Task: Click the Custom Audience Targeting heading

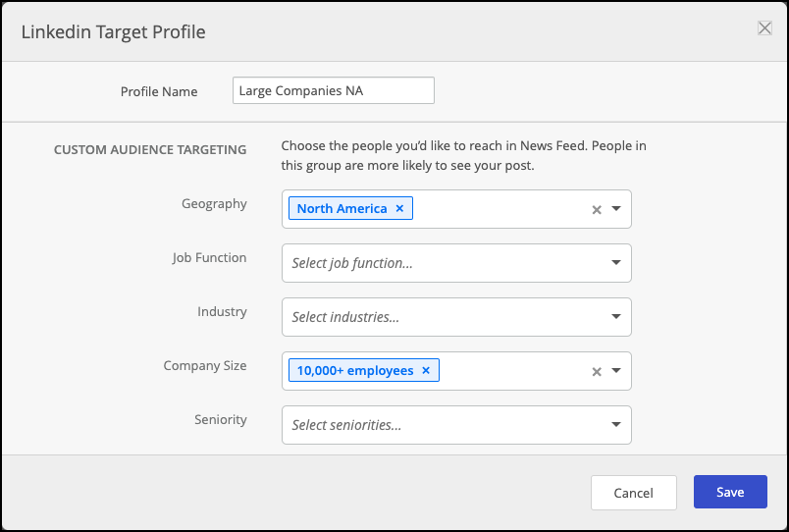Action: [150, 149]
